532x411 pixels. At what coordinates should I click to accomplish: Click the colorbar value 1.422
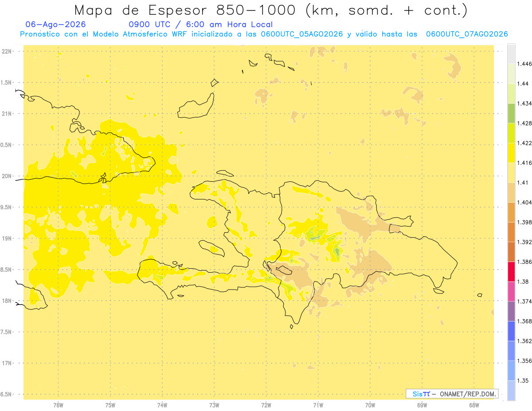[x=525, y=143]
